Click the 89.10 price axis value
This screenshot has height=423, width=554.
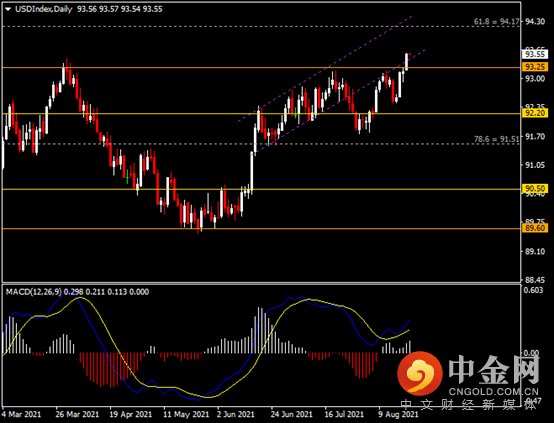pyautogui.click(x=535, y=251)
